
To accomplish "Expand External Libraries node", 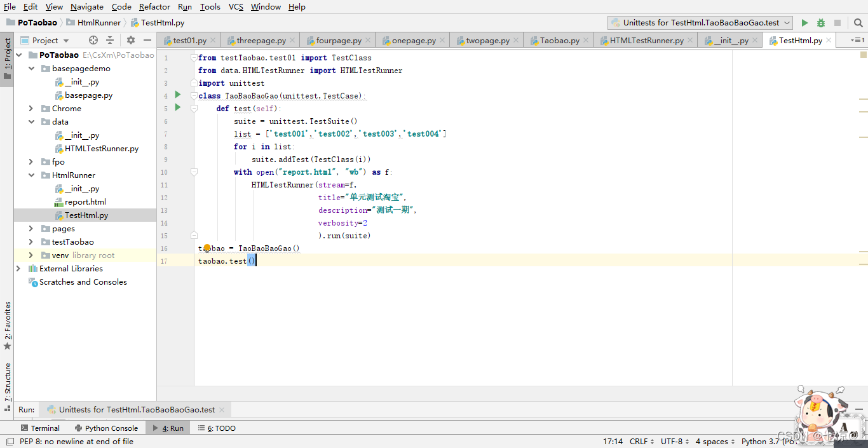I will (19, 269).
